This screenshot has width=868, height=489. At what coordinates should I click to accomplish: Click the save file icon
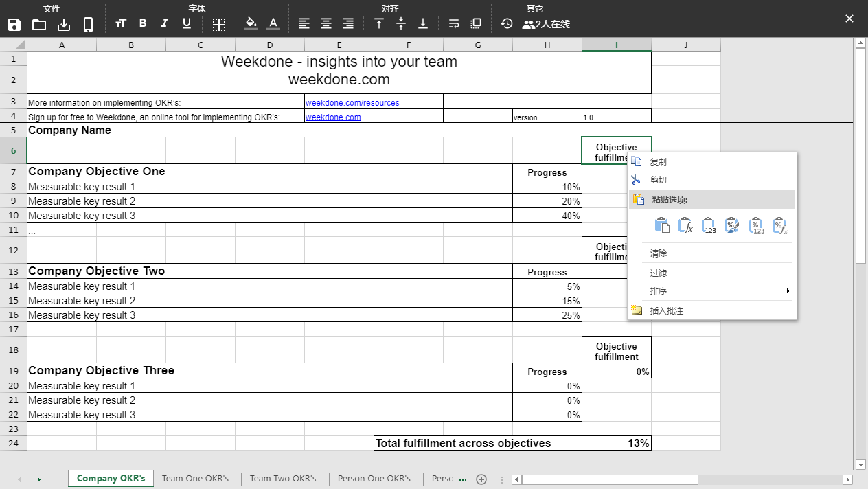(x=14, y=25)
